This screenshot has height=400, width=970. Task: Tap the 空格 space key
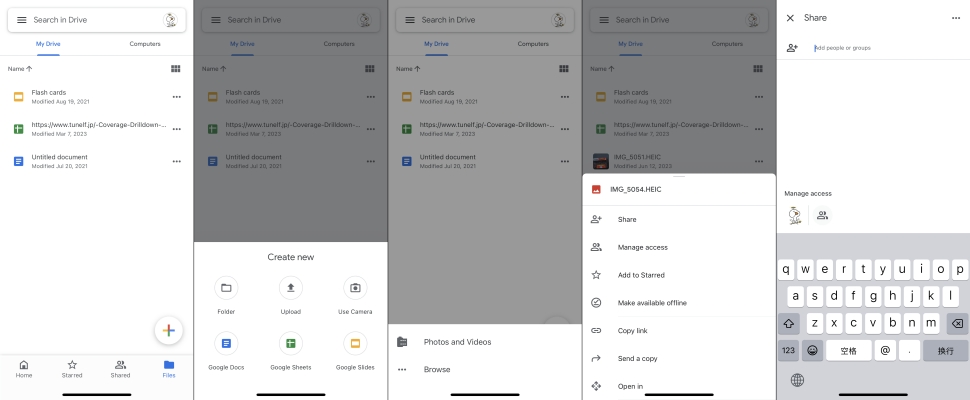point(849,351)
